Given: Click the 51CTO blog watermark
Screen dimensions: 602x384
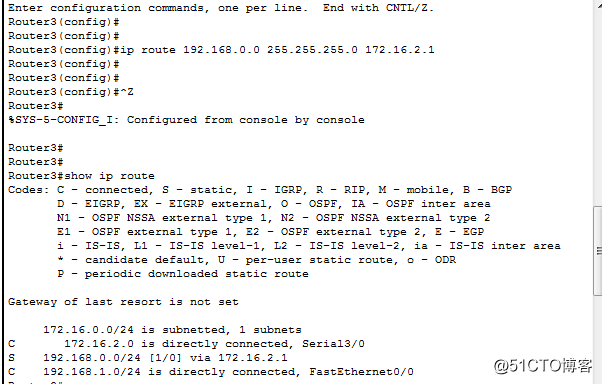Looking at the screenshot, I should (x=543, y=366).
